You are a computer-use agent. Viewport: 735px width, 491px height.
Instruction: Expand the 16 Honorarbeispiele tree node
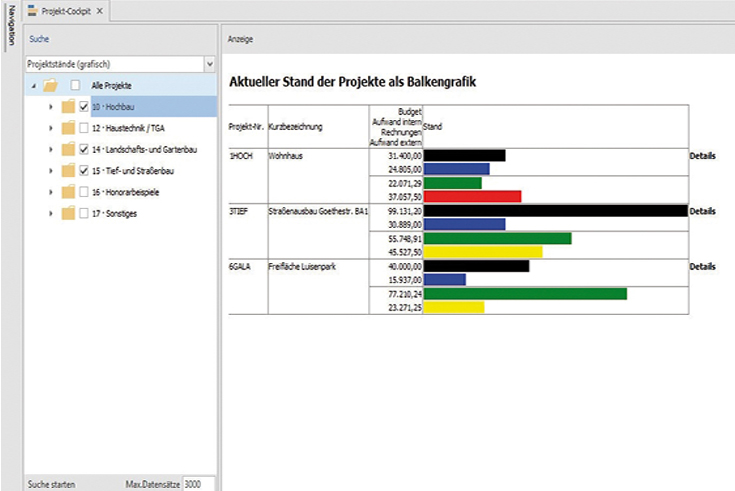pyautogui.click(x=51, y=192)
